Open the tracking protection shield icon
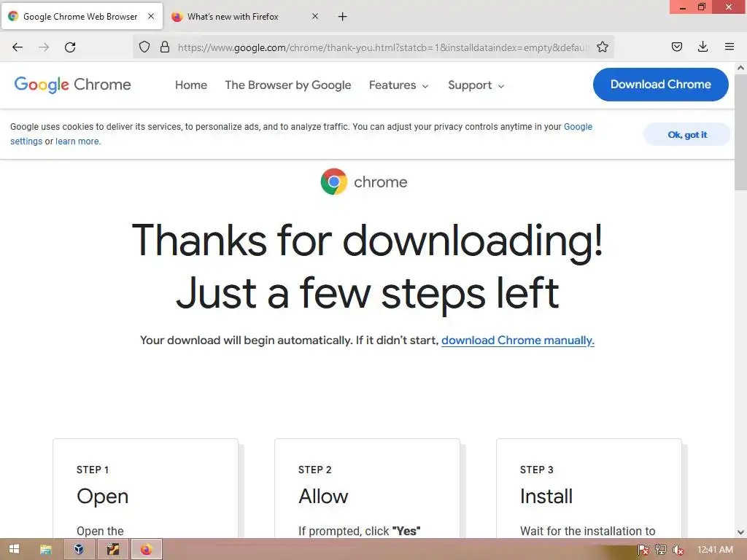 pyautogui.click(x=144, y=47)
